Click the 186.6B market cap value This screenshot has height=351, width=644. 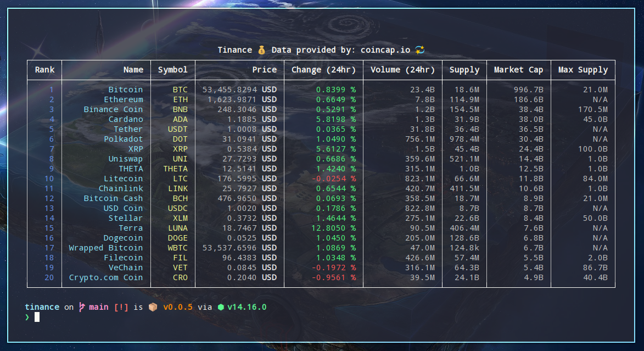pos(529,99)
